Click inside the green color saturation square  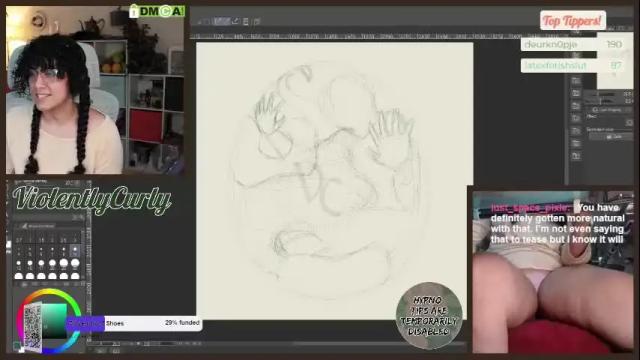coord(54,321)
